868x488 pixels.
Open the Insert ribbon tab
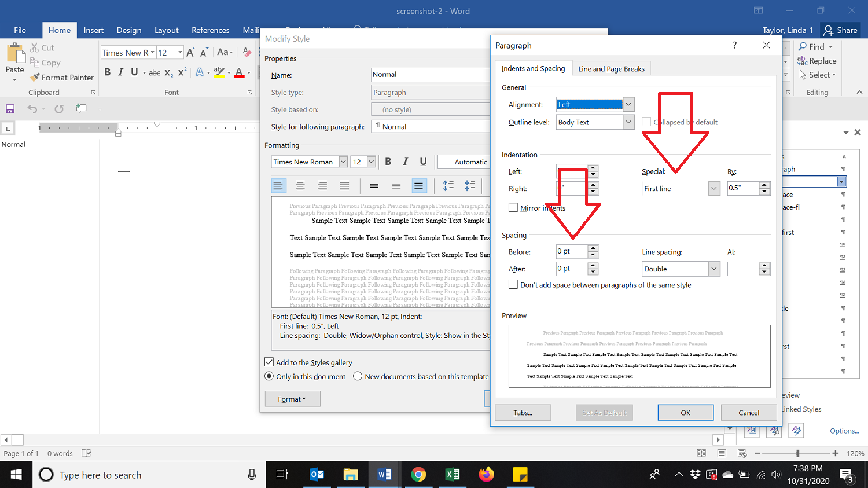click(93, 30)
